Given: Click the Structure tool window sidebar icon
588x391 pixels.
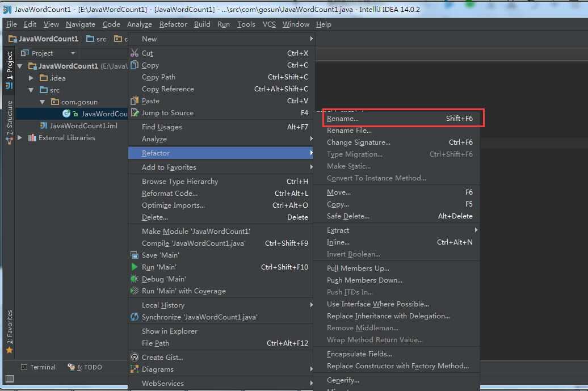Looking at the screenshot, I should click(10, 141).
